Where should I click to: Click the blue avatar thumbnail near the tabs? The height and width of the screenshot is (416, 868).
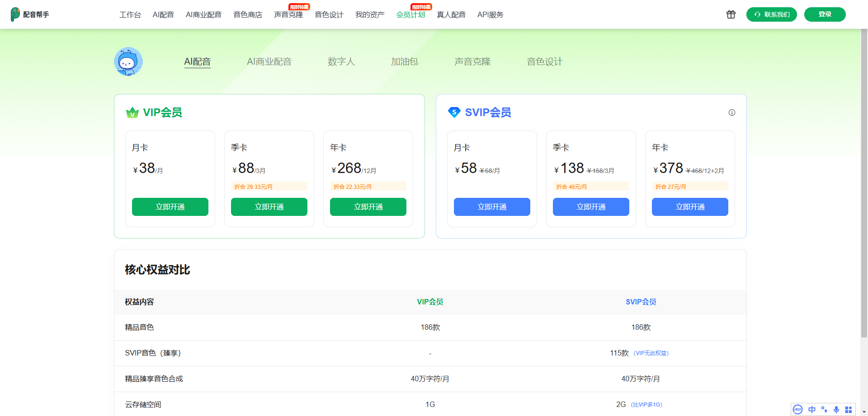pos(128,61)
